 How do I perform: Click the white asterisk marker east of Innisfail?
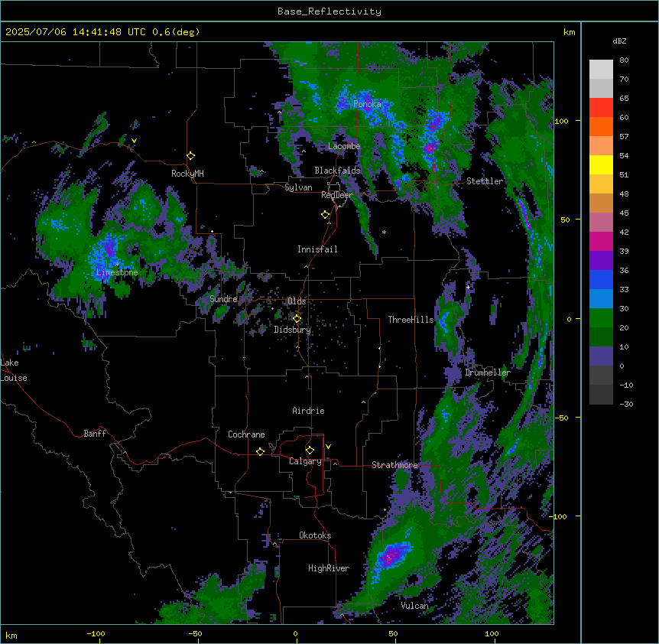tap(384, 232)
